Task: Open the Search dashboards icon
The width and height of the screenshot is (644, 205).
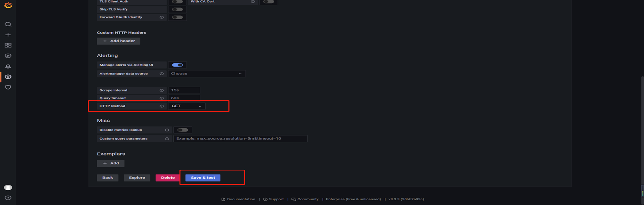Action: 8,24
